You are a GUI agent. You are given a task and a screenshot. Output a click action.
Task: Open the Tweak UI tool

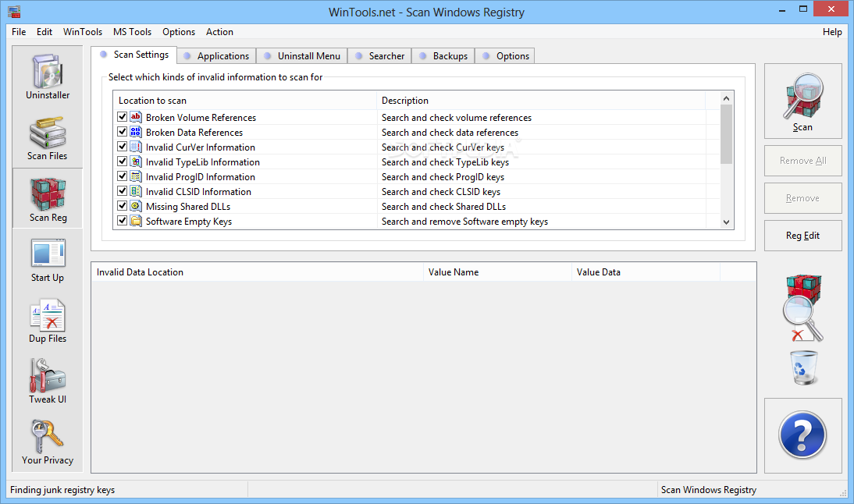48,382
